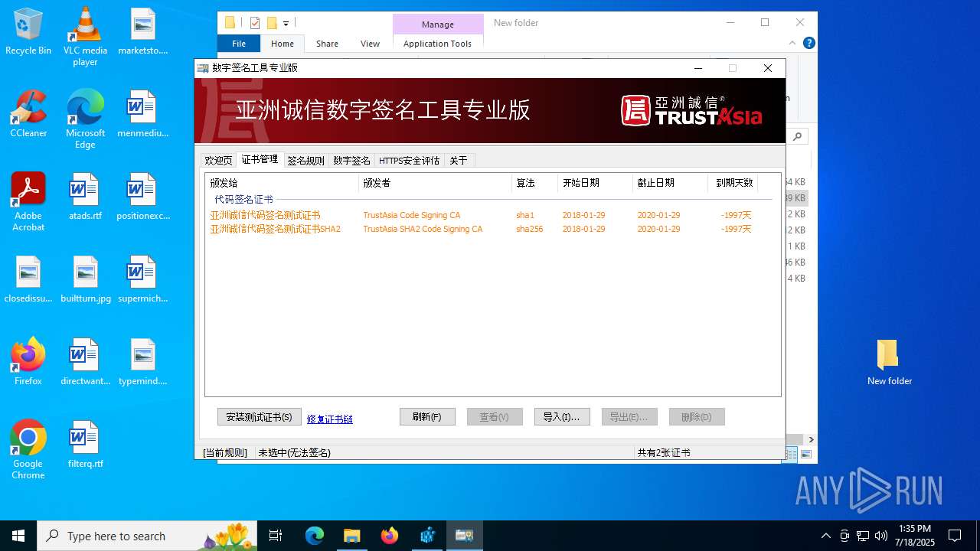Sort by the 颁发给 column header
The image size is (980, 551).
tap(282, 183)
